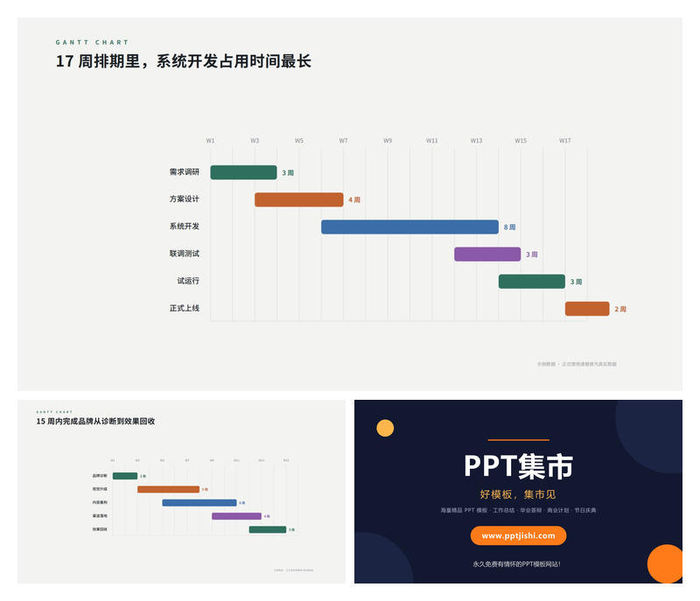Click the W9 axis label in main chart

pos(388,141)
